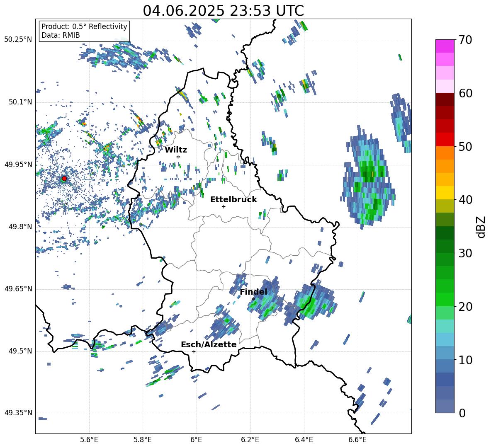Click the 5.6°E longitude label
The width and height of the screenshot is (491, 448).
point(89,440)
